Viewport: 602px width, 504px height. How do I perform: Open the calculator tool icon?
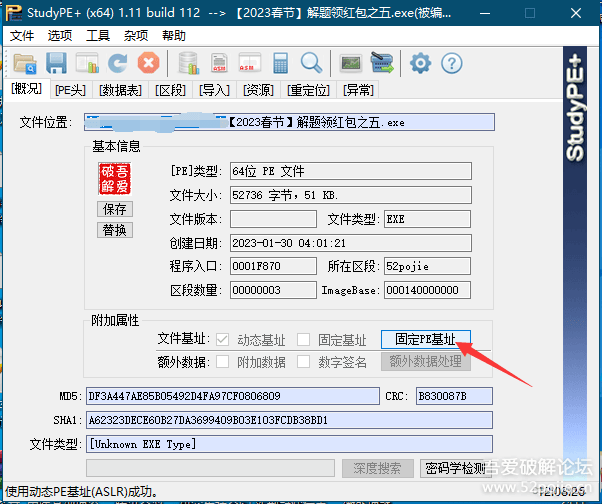[x=281, y=63]
